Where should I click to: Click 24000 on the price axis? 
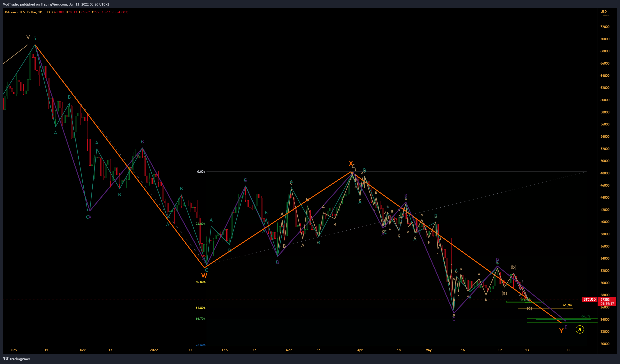click(x=605, y=320)
